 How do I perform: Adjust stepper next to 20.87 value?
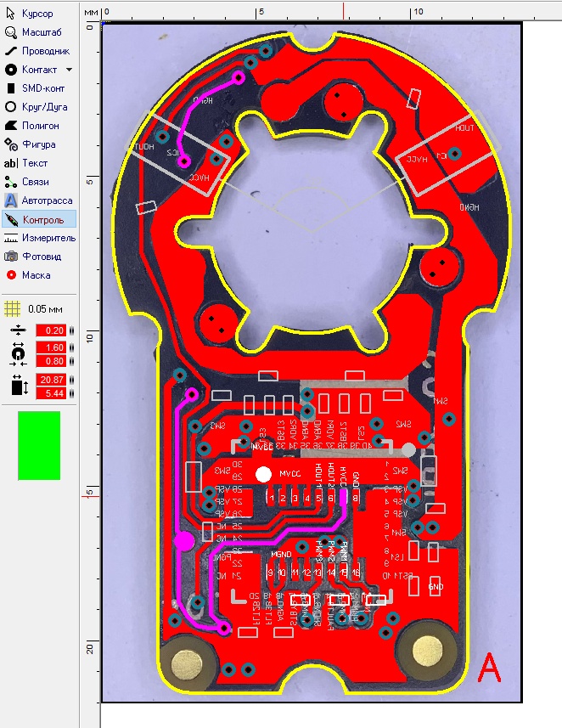[71, 380]
